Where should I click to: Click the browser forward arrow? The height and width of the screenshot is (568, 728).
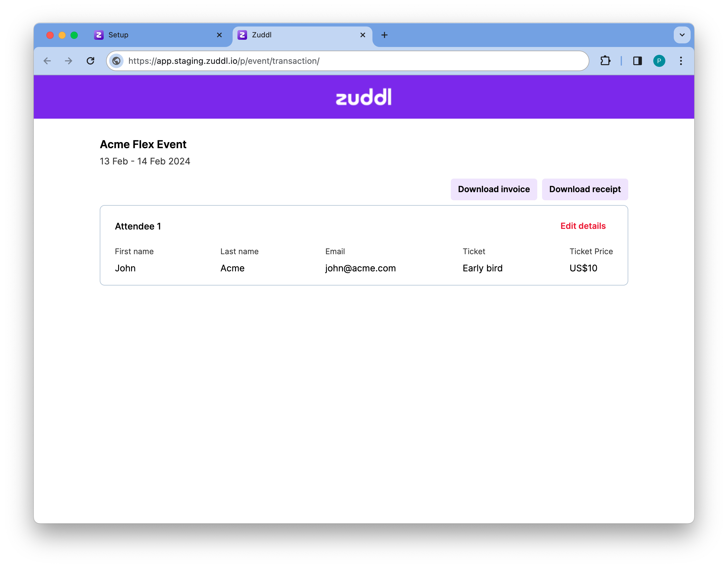coord(69,61)
